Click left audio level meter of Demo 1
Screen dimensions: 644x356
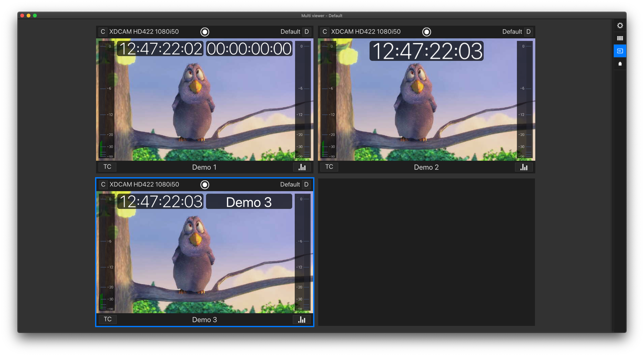pos(106,100)
